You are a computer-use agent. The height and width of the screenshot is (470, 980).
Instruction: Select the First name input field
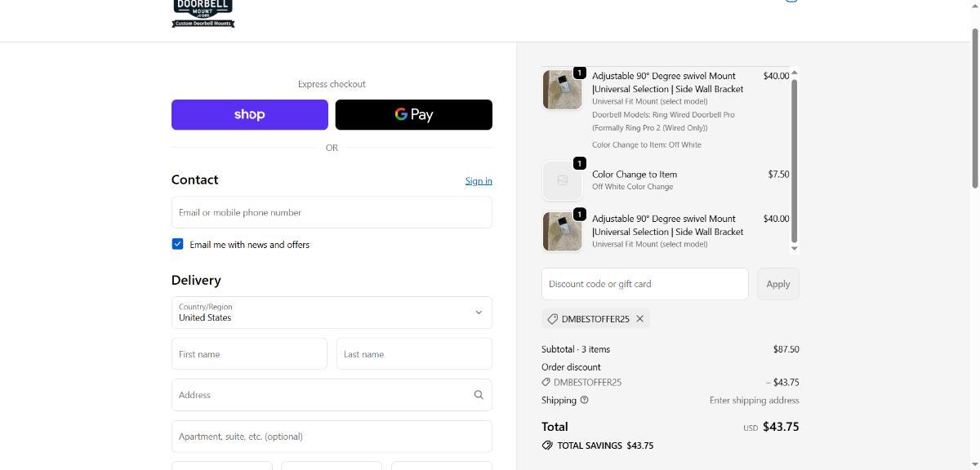coord(249,354)
